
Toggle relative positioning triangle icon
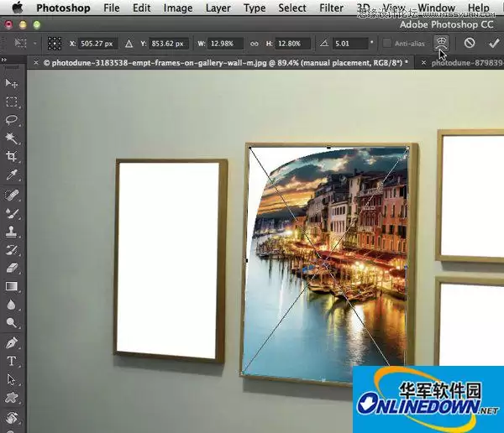tap(129, 44)
